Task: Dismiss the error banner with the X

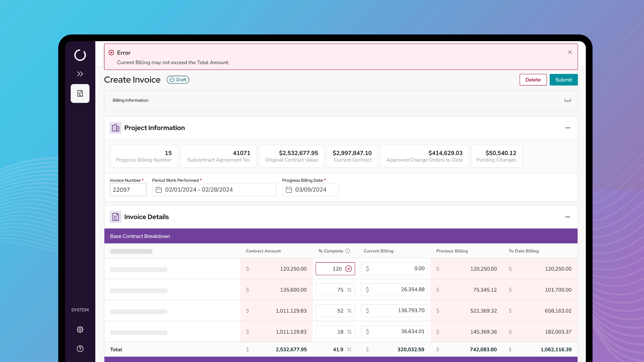Action: point(570,52)
